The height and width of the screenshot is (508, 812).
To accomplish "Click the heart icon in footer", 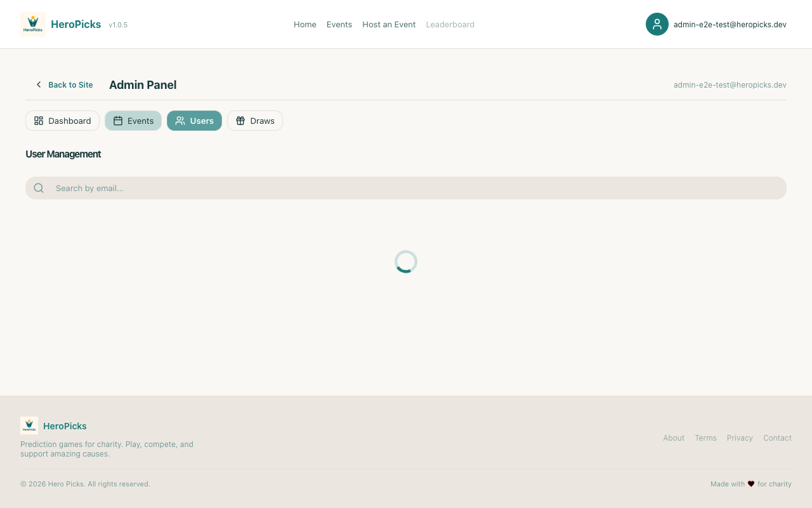I will (x=751, y=484).
